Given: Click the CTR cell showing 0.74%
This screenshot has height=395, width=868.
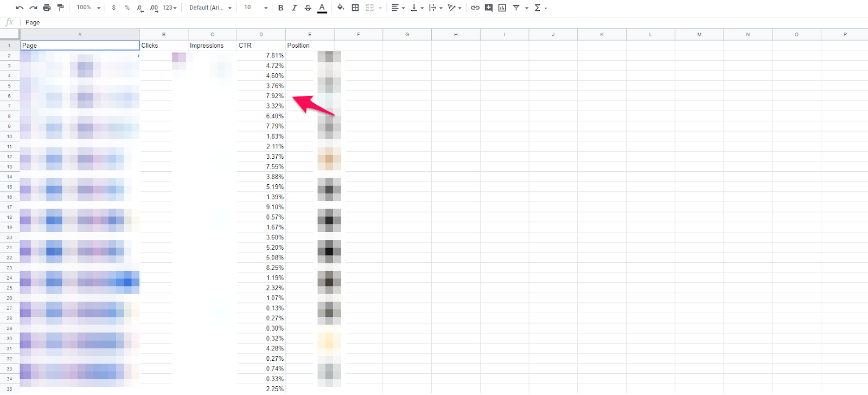Looking at the screenshot, I should point(261,369).
